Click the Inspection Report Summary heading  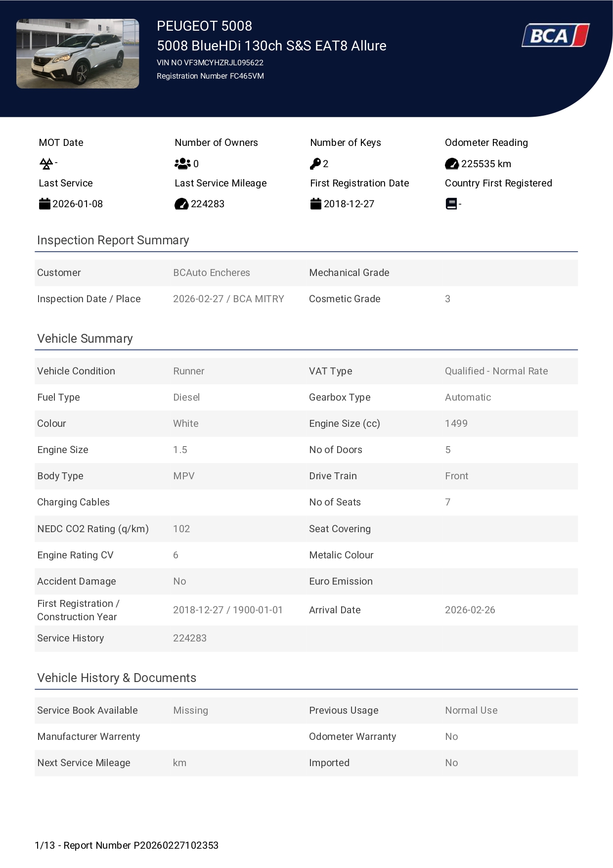tap(113, 240)
